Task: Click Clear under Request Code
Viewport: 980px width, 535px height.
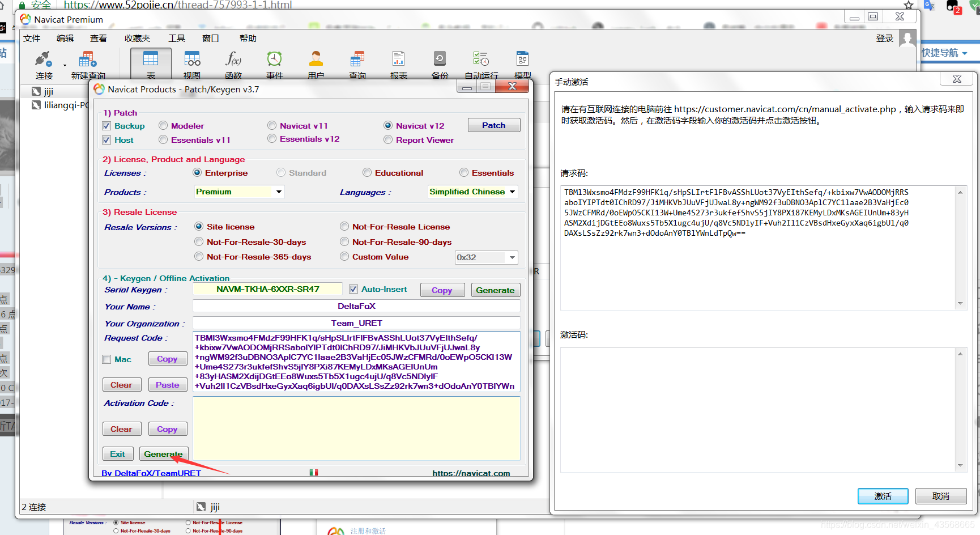Action: click(x=122, y=385)
